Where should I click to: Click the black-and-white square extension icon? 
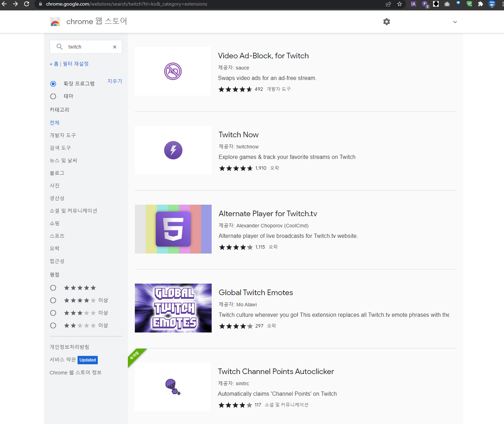436,4
